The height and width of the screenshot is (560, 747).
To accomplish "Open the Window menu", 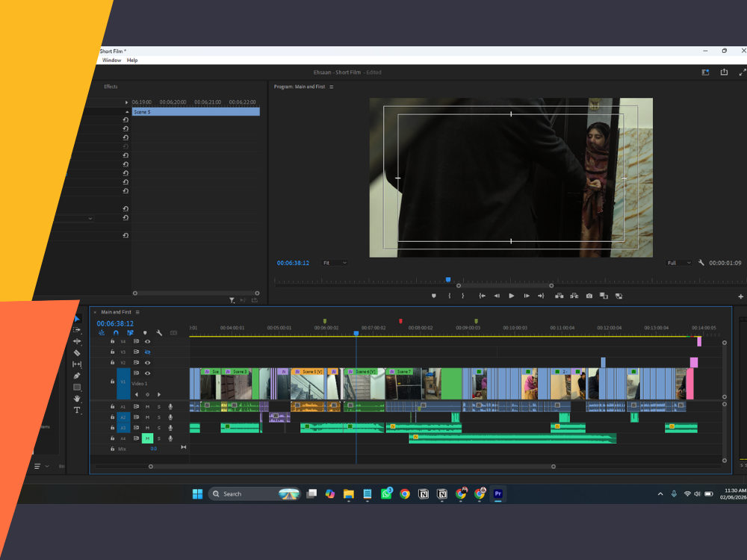I will coord(111,60).
